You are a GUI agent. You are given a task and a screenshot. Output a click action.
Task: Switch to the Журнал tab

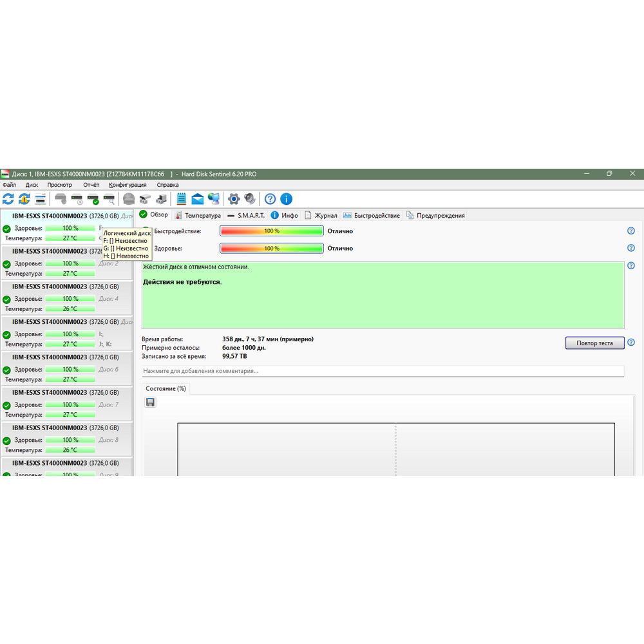click(x=320, y=216)
